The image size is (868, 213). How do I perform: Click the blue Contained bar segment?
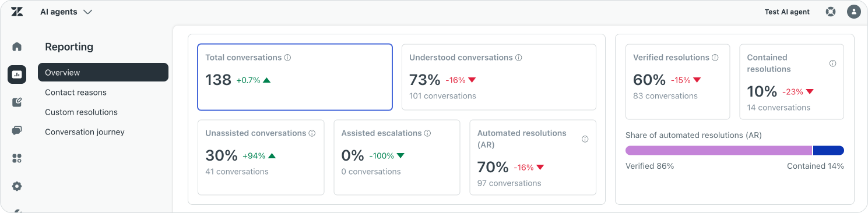pyautogui.click(x=828, y=150)
